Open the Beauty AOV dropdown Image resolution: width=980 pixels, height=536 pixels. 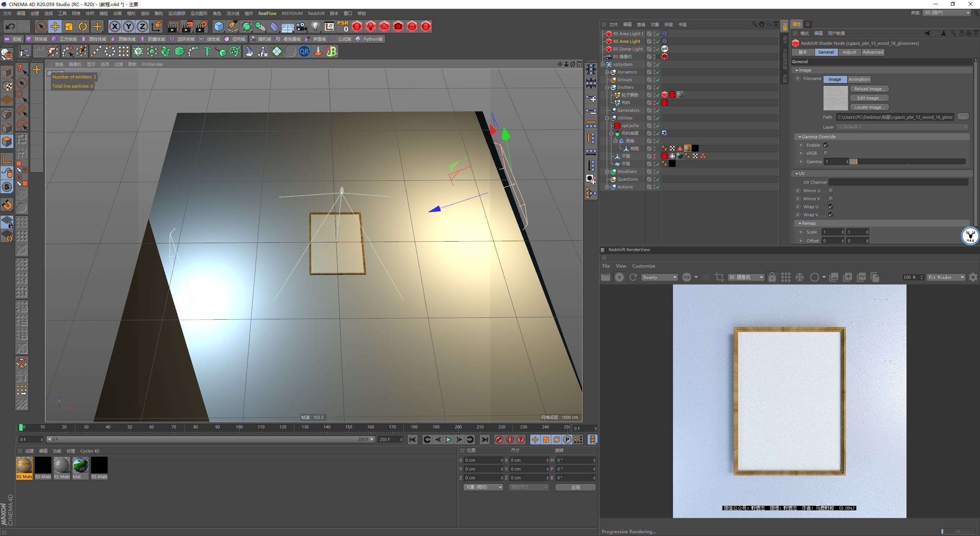tap(659, 277)
